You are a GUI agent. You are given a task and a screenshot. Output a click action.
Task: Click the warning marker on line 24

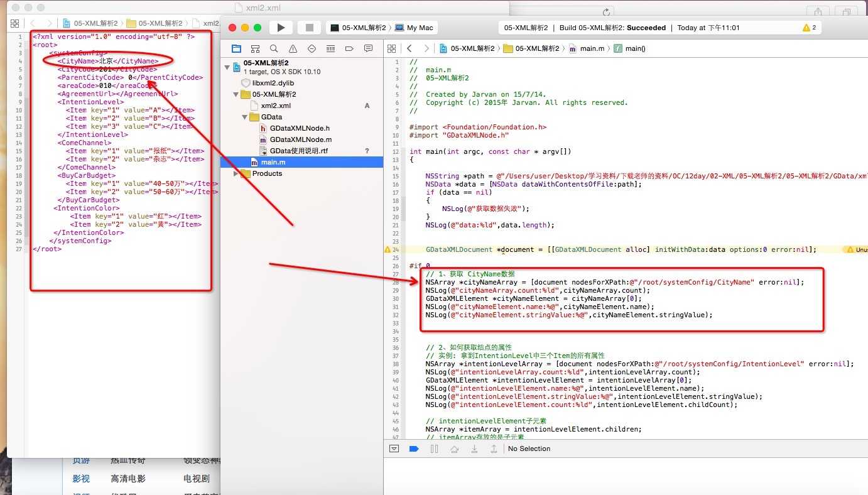pos(388,249)
